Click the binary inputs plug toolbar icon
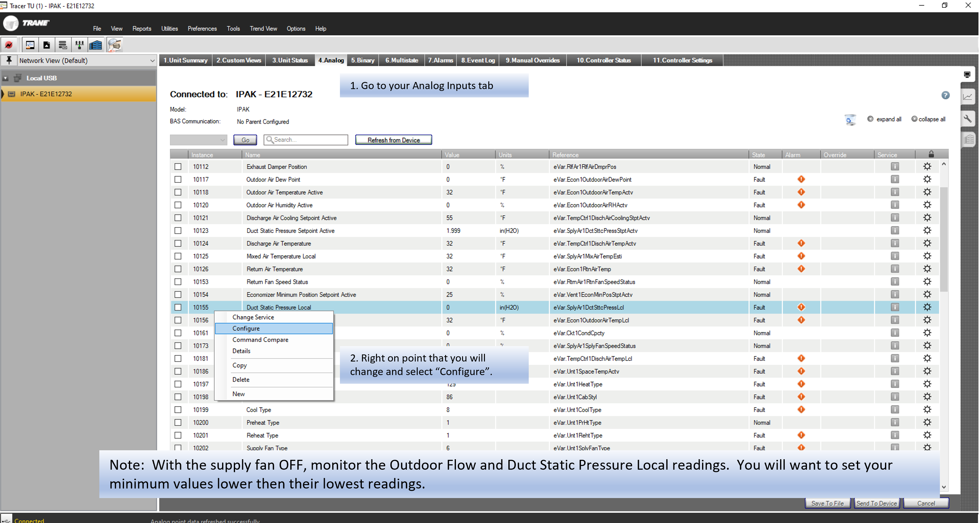The image size is (980, 523). coord(80,45)
